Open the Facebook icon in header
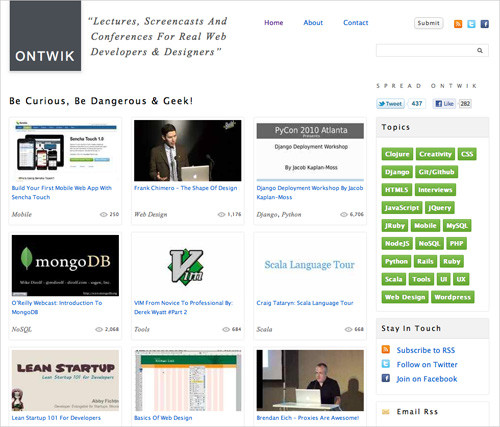Screen dimensions: 500x427 485,24
